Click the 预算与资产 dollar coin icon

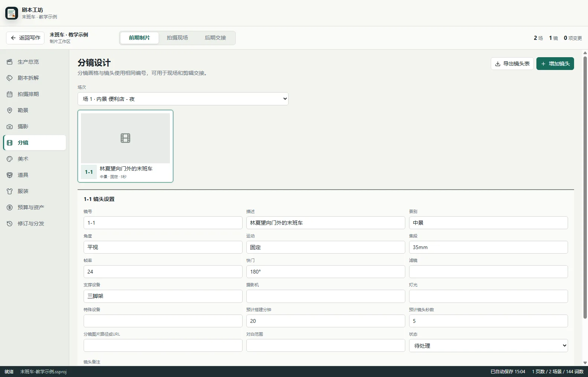[10, 207]
